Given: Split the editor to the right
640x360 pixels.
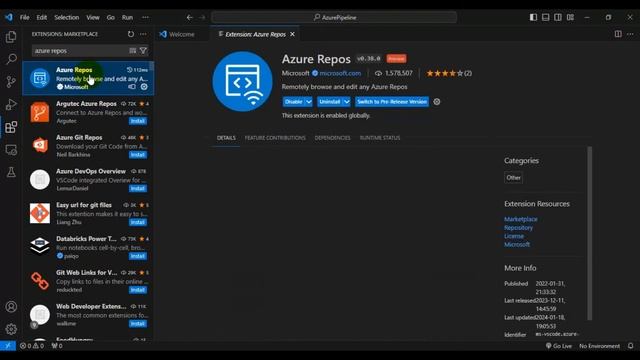Looking at the screenshot, I should tap(618, 34).
